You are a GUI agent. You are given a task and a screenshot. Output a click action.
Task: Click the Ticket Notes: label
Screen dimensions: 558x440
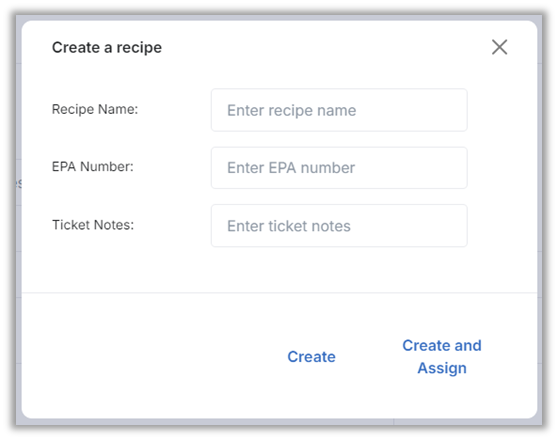(x=93, y=225)
